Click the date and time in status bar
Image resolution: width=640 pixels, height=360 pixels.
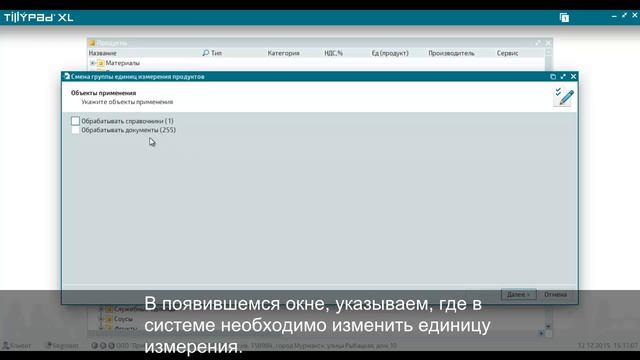[x=607, y=345]
